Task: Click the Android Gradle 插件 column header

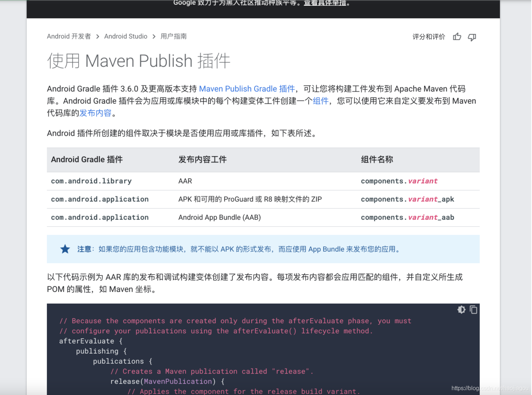Action: (x=87, y=160)
